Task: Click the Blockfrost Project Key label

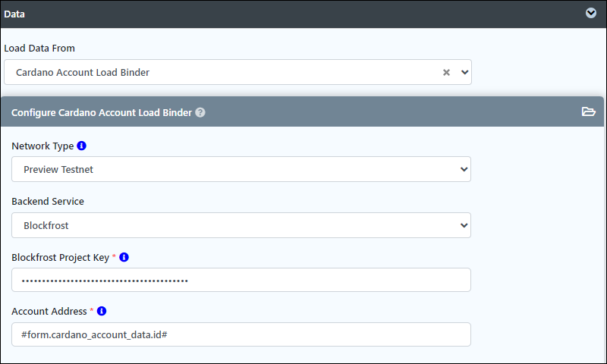Action: (x=61, y=258)
